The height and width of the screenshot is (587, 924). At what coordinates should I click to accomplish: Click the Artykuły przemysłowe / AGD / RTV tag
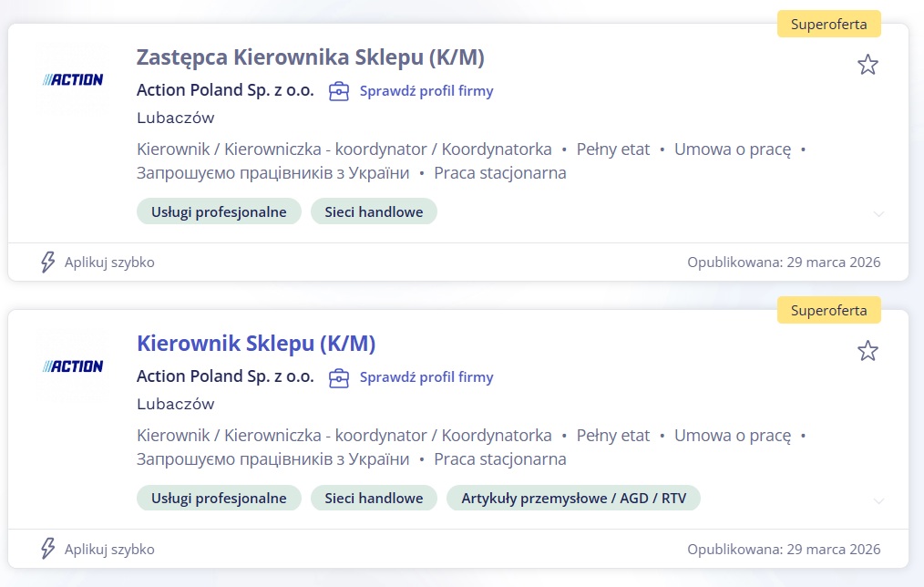tap(572, 498)
